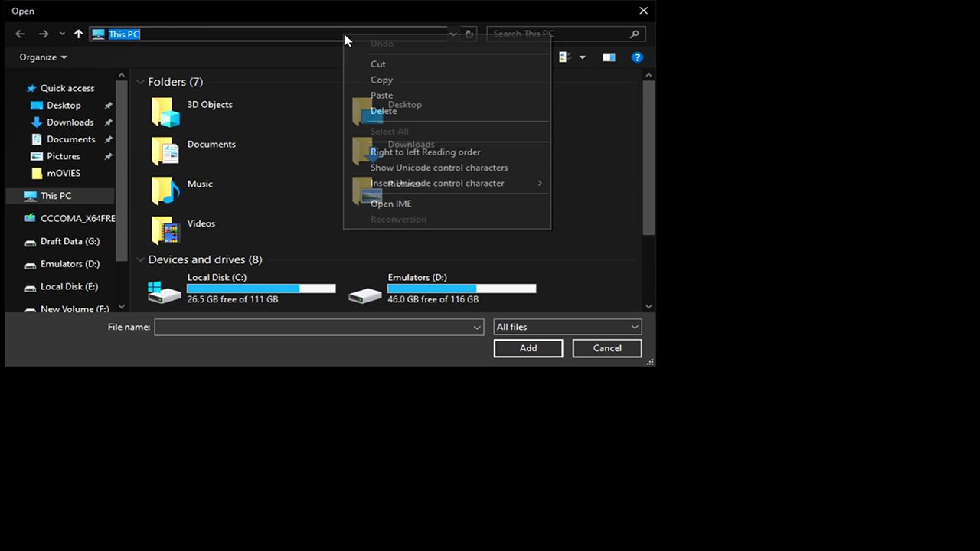Screen dimensions: 980x551
Task: Toggle the preview pane icon
Action: tap(609, 57)
